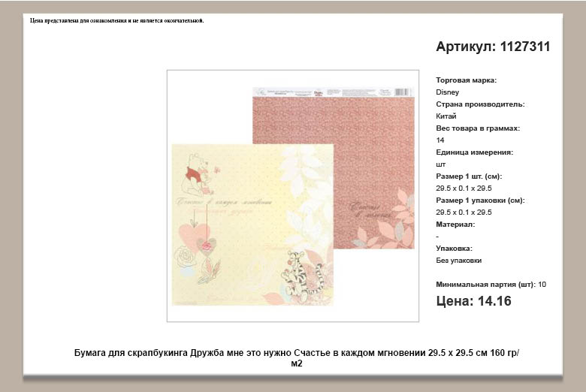Click the 'Упаковка:' label
This screenshot has height=392, width=586.
(x=454, y=248)
